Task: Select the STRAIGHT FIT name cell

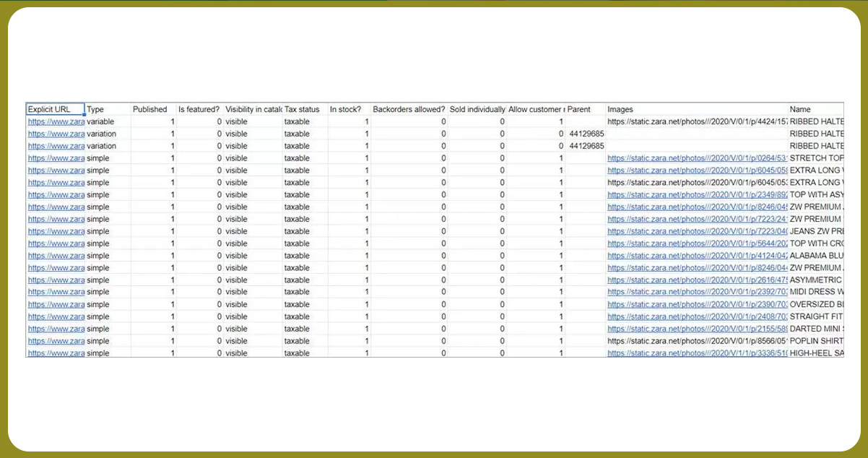Action: point(816,316)
